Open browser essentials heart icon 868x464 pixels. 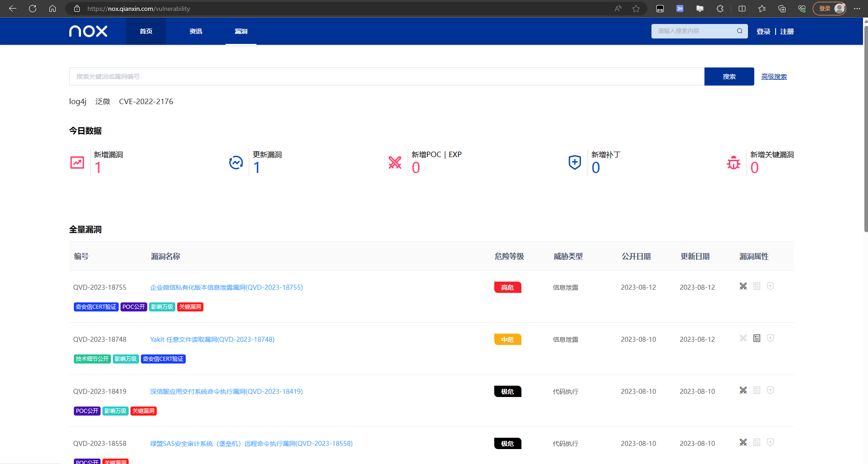tap(802, 9)
